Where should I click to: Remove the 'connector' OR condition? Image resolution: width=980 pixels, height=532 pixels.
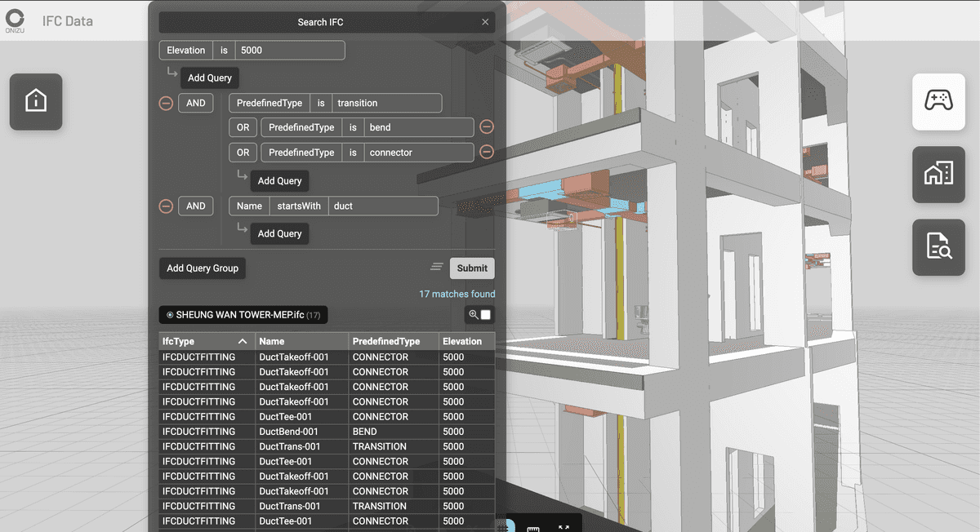tap(487, 153)
